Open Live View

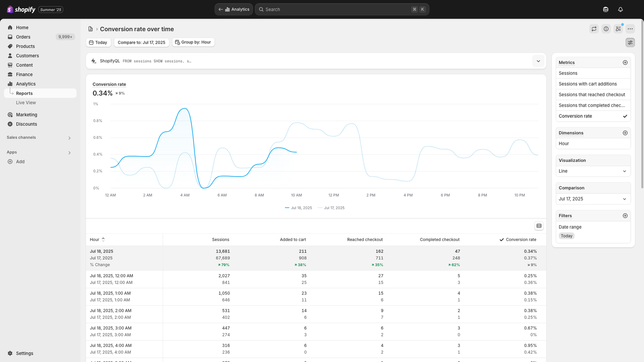click(x=26, y=102)
